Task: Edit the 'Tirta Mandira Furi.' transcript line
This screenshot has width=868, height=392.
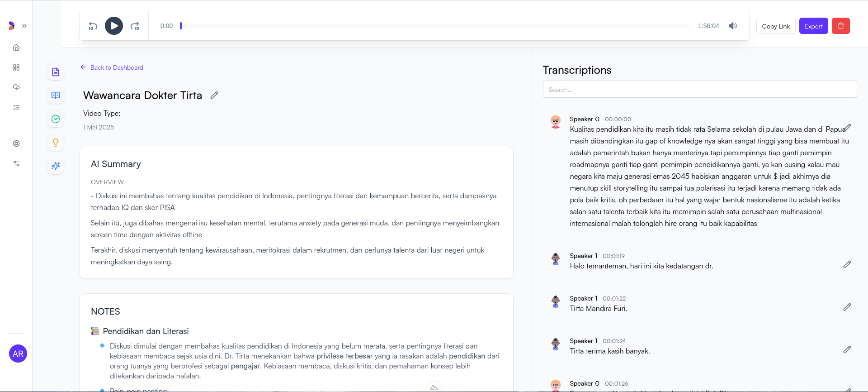Action: click(x=847, y=307)
